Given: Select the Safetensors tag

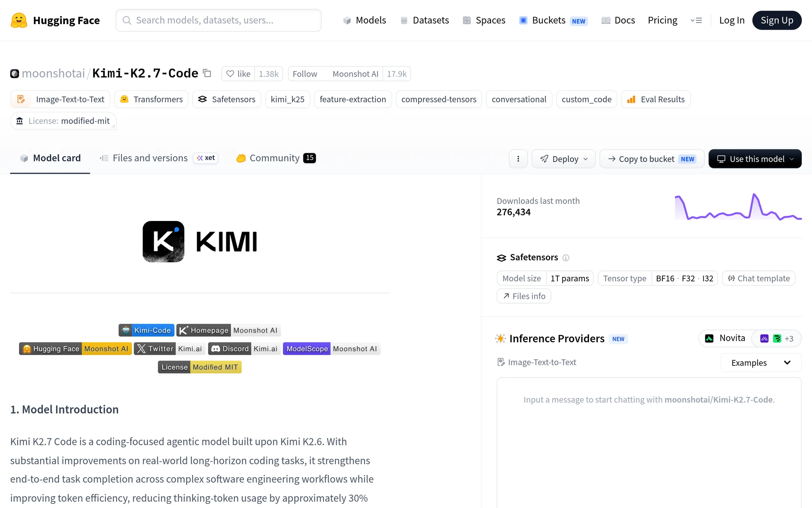Looking at the screenshot, I should 227,99.
